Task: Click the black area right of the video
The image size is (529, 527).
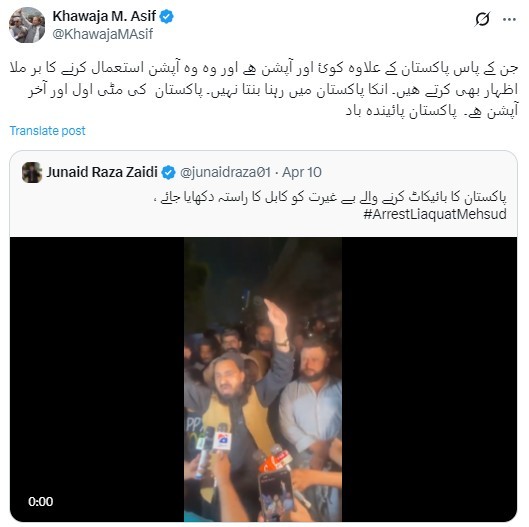Action: click(429, 380)
